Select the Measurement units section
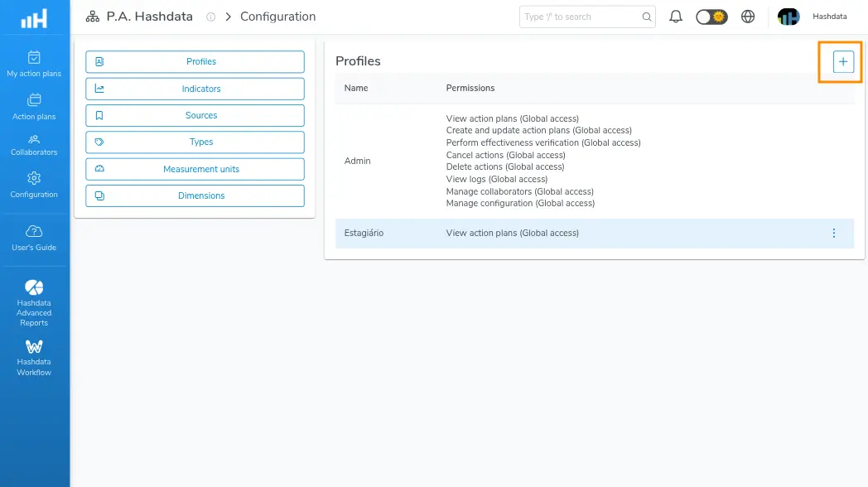The width and height of the screenshot is (868, 487). point(195,169)
